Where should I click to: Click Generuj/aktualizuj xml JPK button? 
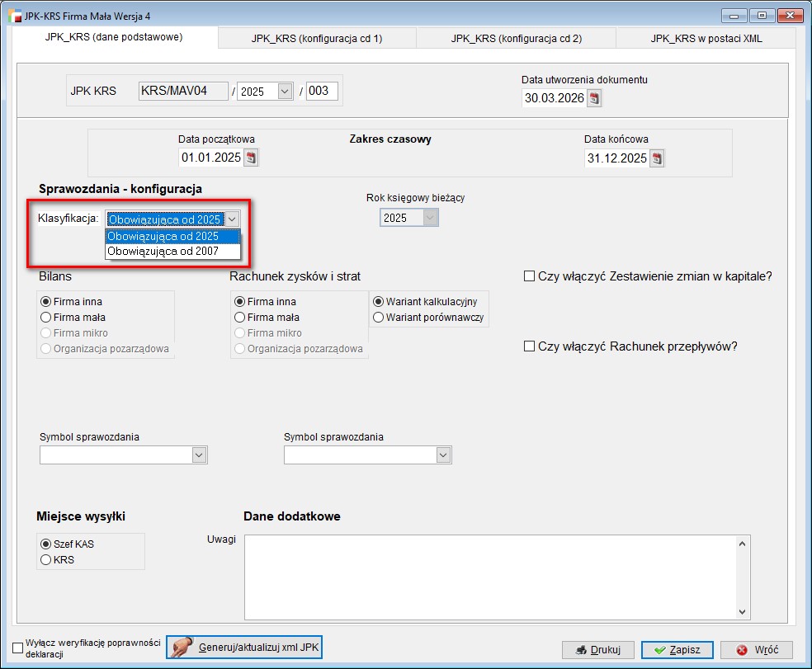(x=244, y=648)
